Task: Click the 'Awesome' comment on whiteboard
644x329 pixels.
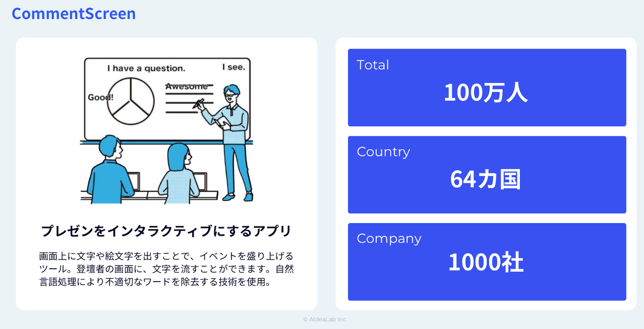Action: coord(186,86)
